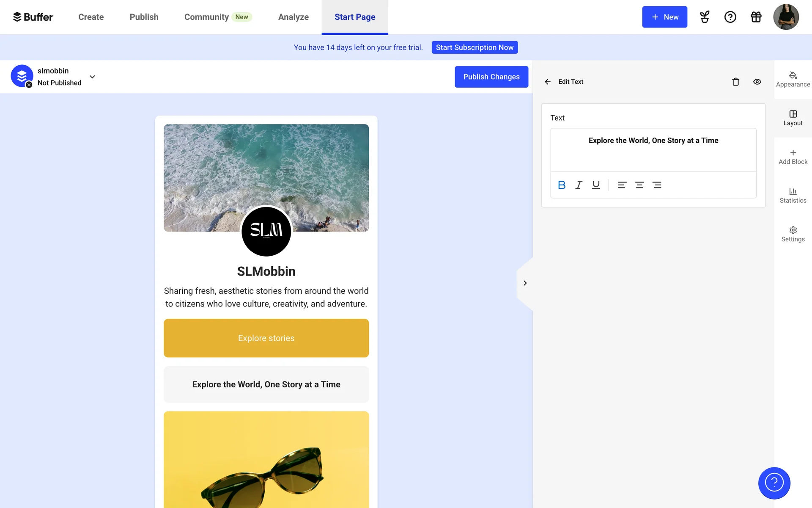The width and height of the screenshot is (812, 508).
Task: Expand the slmobbin account dropdown
Action: pyautogui.click(x=92, y=77)
